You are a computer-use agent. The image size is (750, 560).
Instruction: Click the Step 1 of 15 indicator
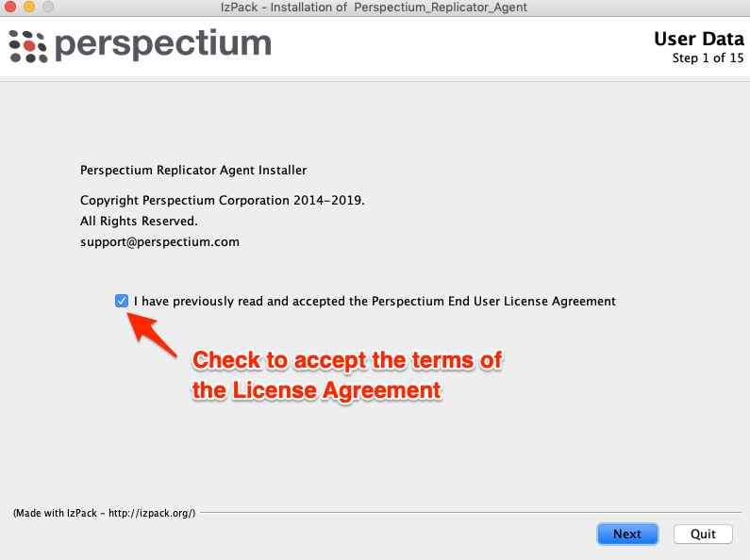click(708, 58)
